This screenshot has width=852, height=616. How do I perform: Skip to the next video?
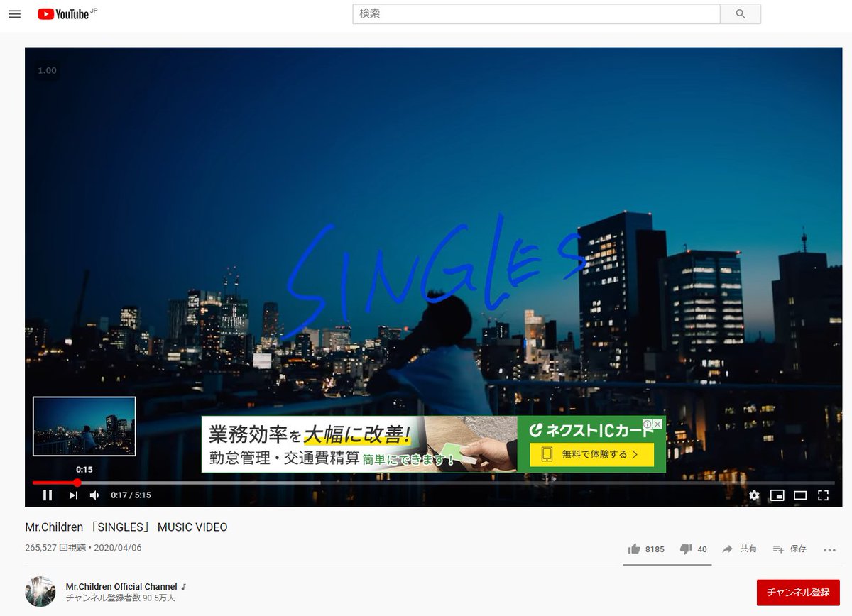73,495
